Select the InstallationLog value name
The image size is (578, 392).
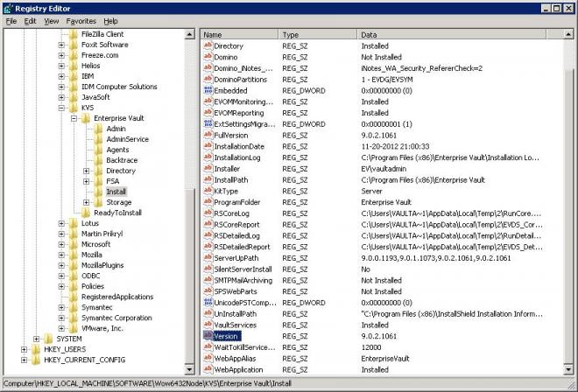pos(237,157)
